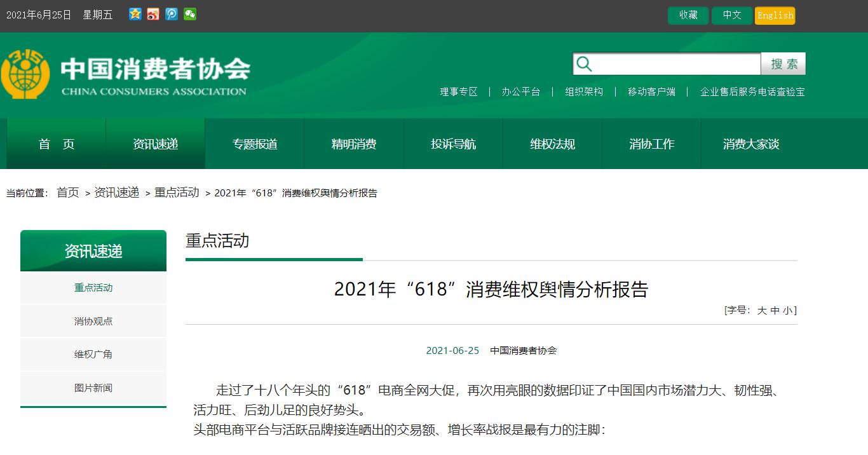Open 消费大家谈 in the navigation bar

click(750, 144)
